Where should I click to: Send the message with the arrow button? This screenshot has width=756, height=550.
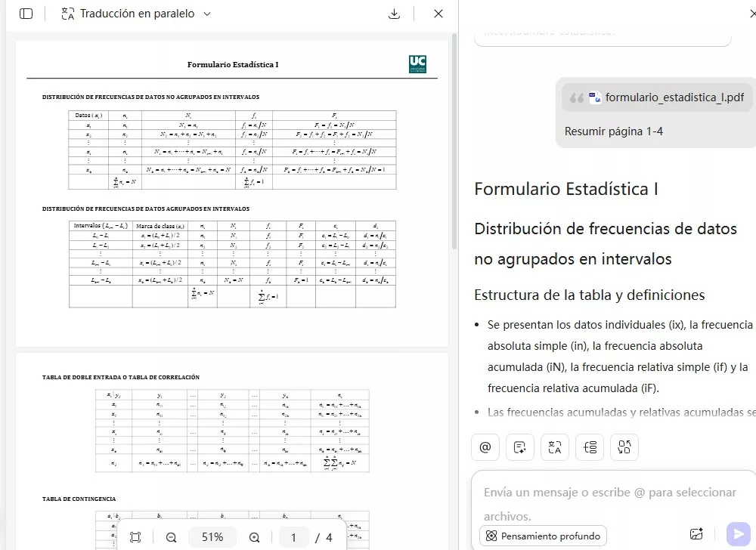[x=738, y=533]
